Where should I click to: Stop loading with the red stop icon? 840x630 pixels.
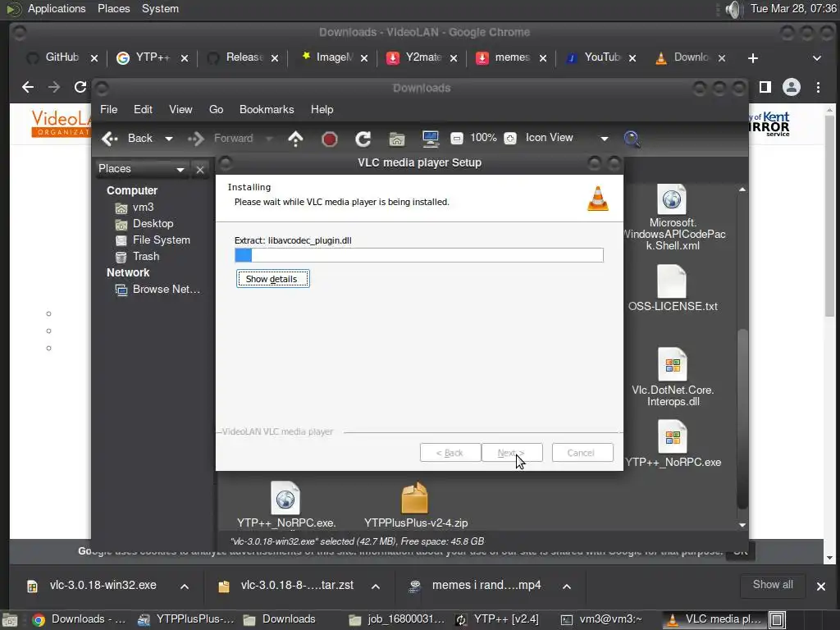[330, 139]
